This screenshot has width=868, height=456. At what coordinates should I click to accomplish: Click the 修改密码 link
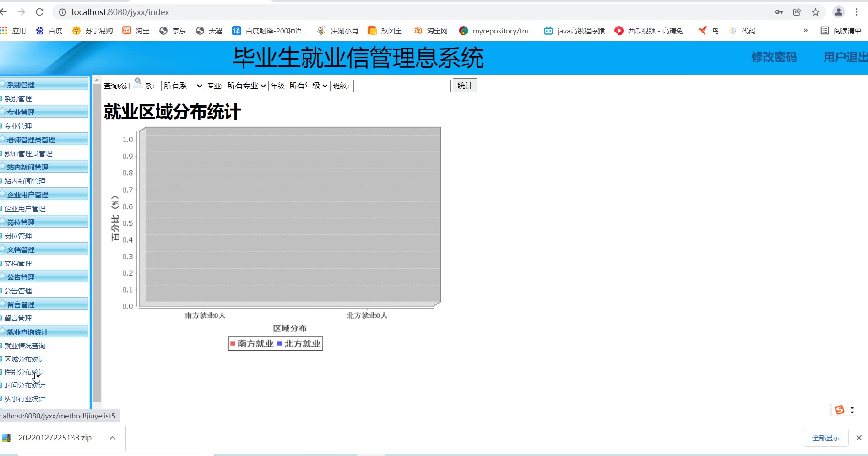click(x=774, y=57)
